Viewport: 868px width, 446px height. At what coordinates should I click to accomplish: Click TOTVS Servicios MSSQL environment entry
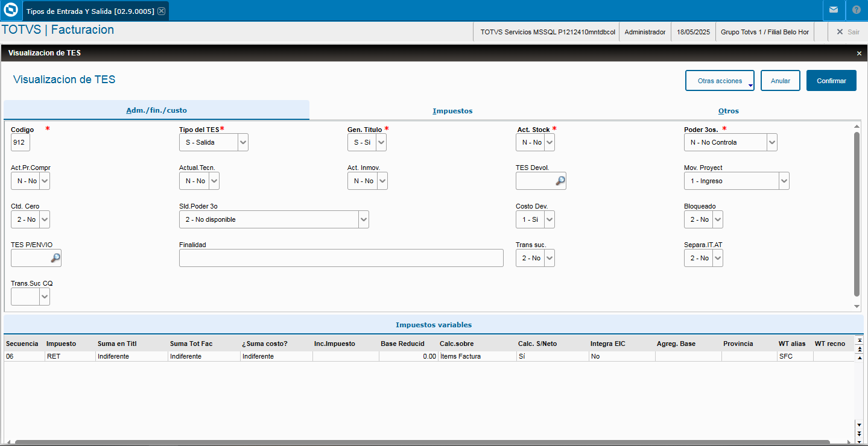(x=548, y=32)
